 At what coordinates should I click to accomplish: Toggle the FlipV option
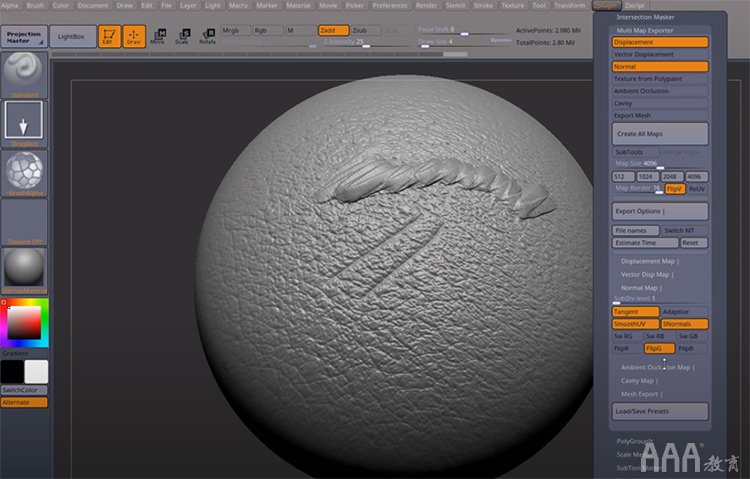pos(675,189)
